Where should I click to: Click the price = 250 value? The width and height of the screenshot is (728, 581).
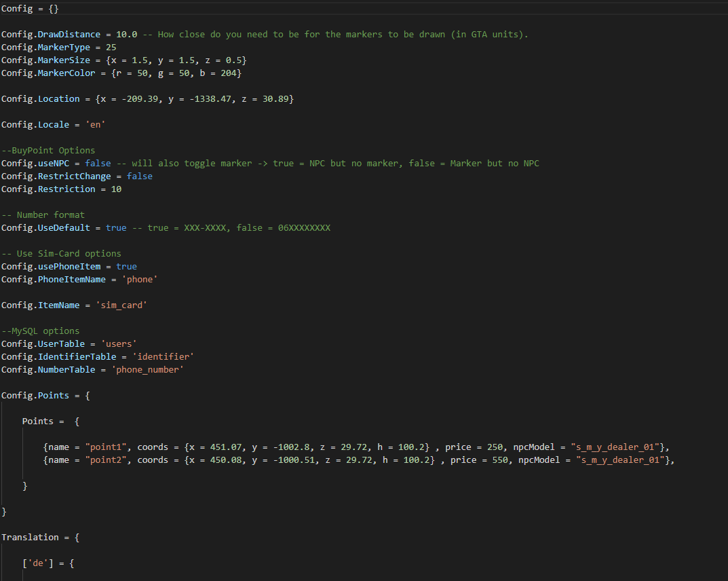pyautogui.click(x=495, y=447)
